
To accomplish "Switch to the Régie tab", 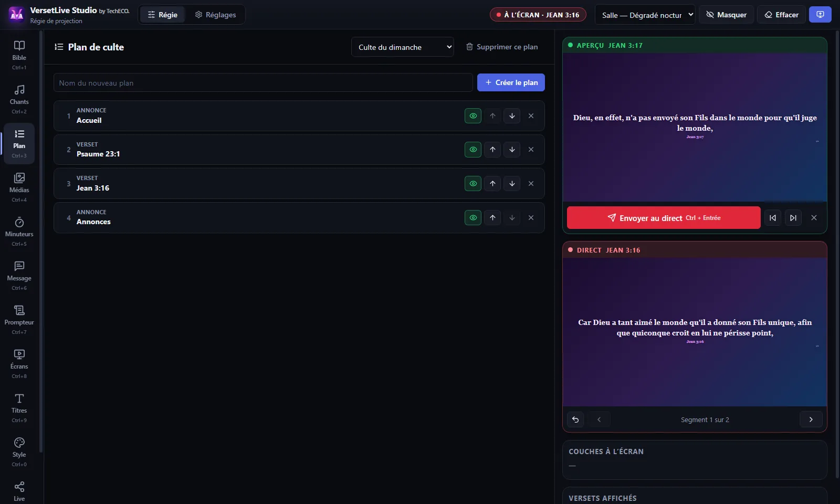I will click(x=163, y=15).
